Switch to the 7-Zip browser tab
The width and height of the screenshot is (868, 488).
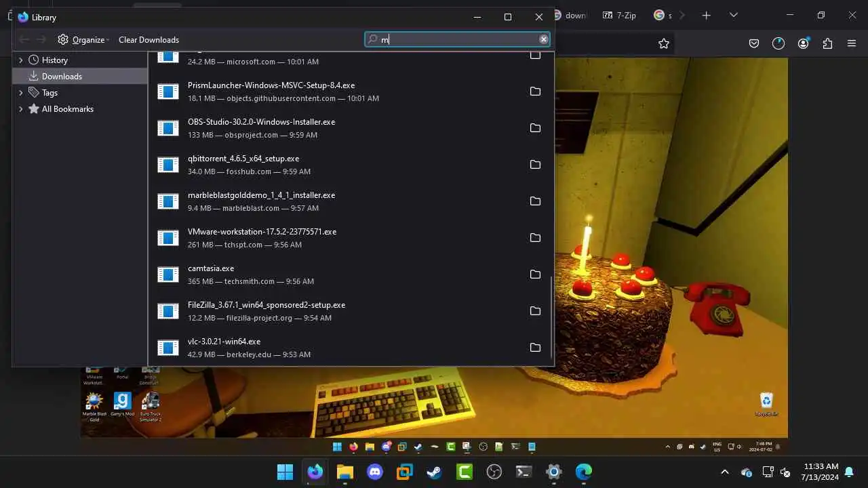(x=620, y=15)
